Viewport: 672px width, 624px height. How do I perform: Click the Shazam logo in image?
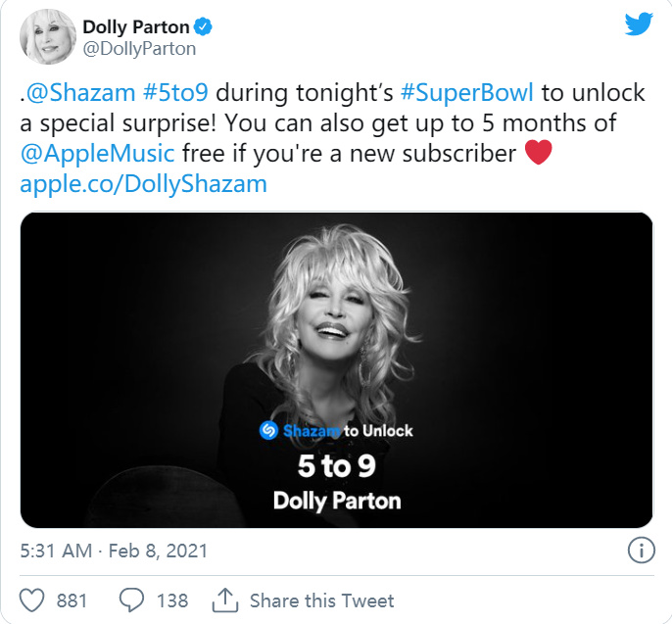[269, 430]
